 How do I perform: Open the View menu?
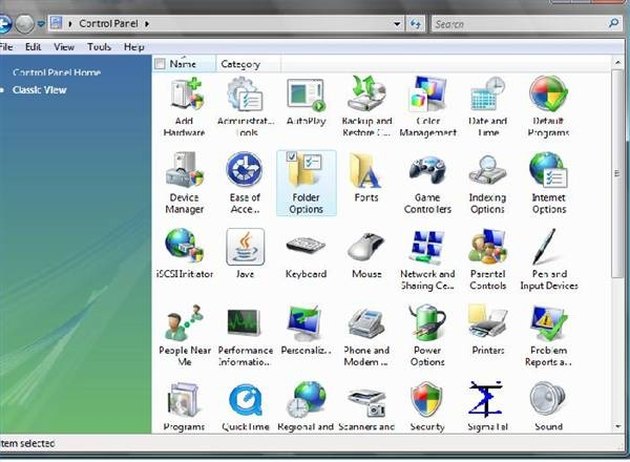coord(64,47)
